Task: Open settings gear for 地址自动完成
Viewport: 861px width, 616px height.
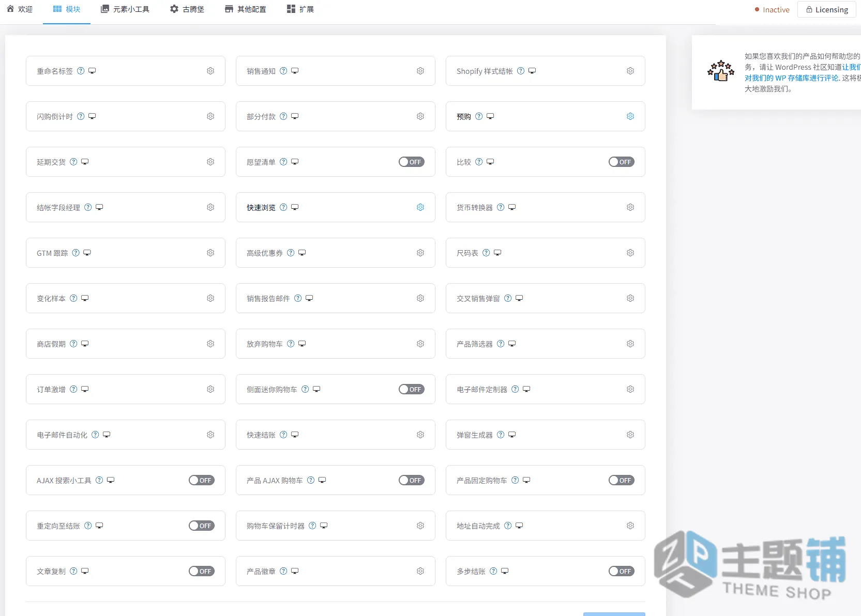Action: 630,526
